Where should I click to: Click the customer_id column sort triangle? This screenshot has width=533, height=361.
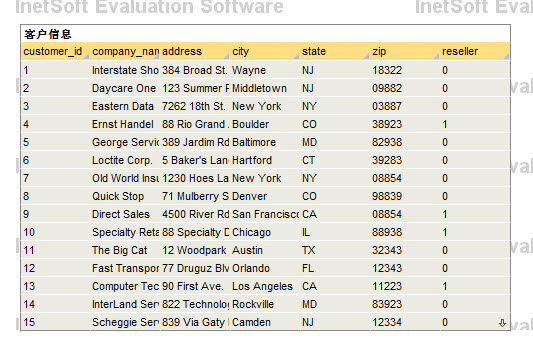point(86,57)
